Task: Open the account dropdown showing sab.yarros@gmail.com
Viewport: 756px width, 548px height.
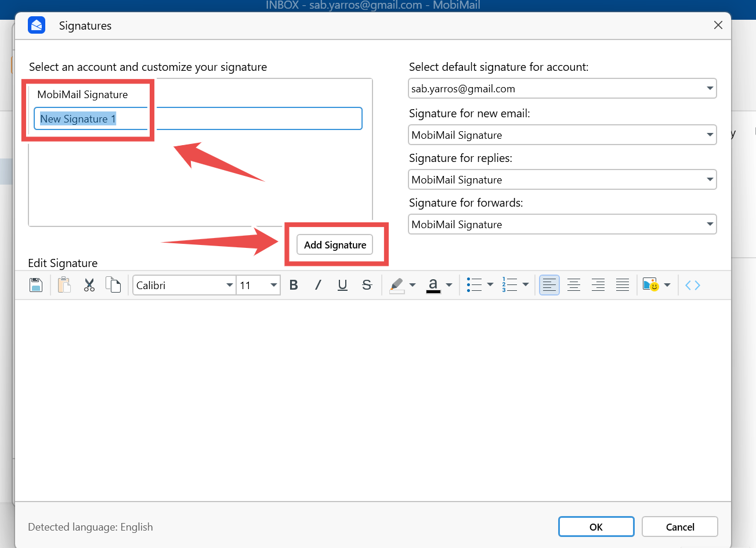Action: [562, 89]
